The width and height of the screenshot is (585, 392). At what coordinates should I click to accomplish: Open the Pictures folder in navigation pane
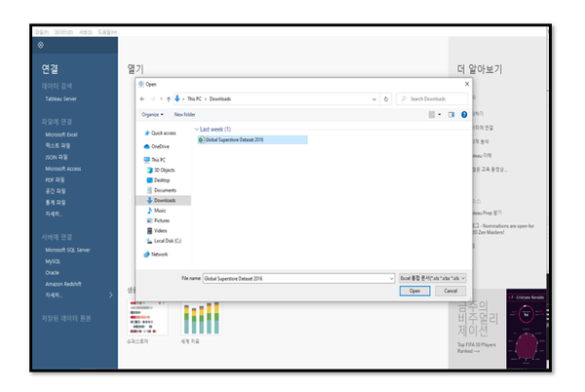(x=159, y=220)
